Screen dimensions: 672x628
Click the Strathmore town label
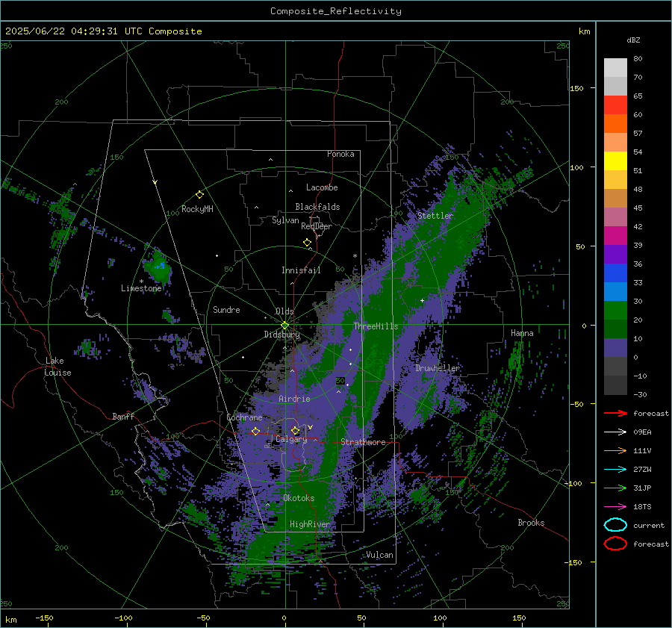(x=363, y=442)
